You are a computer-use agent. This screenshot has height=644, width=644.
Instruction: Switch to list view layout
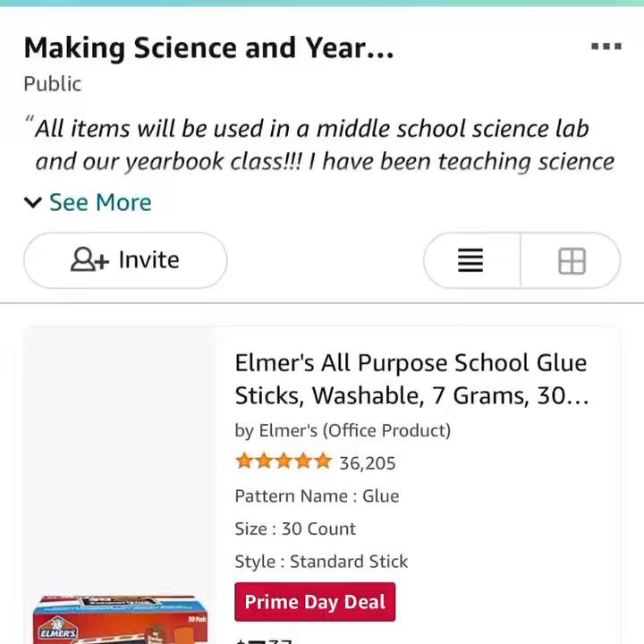click(x=470, y=260)
